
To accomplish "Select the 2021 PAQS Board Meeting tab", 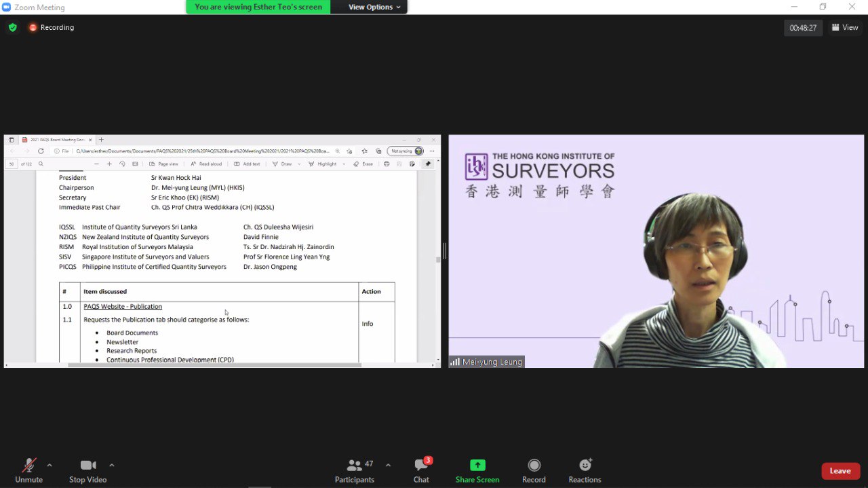I will [x=57, y=140].
